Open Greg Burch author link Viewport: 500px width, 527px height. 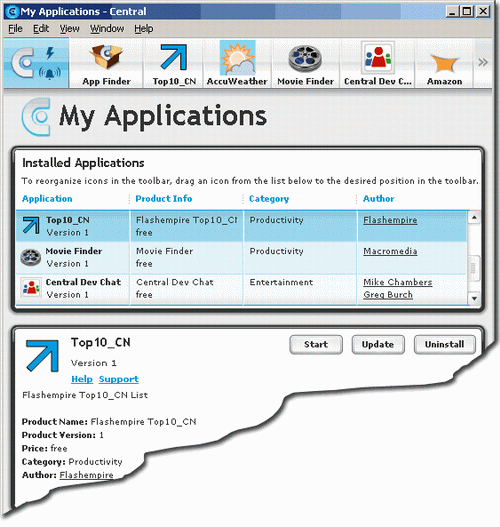pos(388,295)
